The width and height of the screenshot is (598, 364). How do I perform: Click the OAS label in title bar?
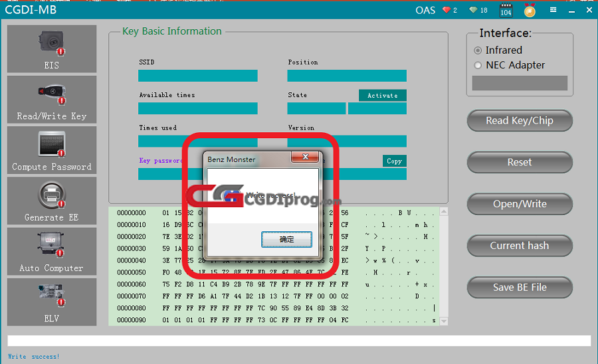pyautogui.click(x=425, y=10)
